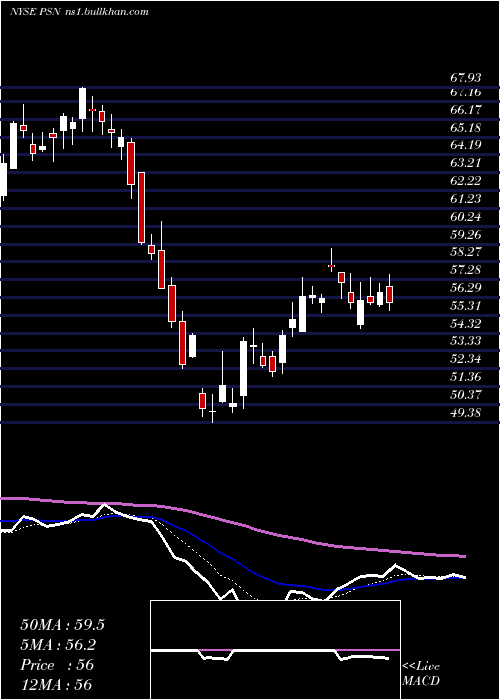Image resolution: width=500 pixels, height=700 pixels.
Task: Click the 51.36 price label
Action: (466, 376)
